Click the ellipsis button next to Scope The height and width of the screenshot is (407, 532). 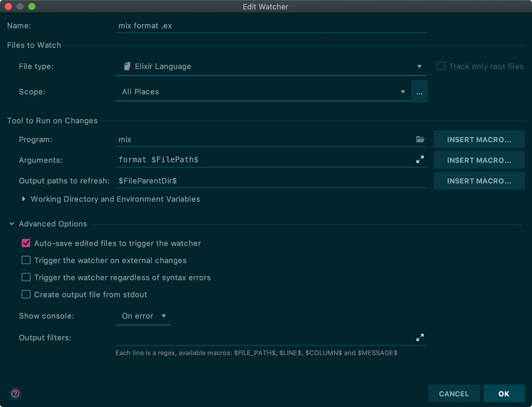(419, 92)
